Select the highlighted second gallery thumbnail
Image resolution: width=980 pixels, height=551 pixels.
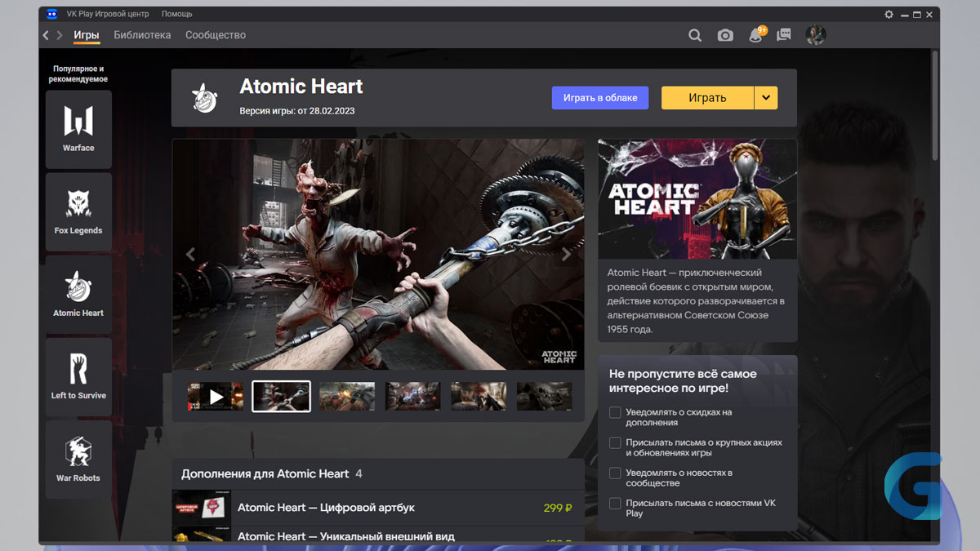pos(281,397)
